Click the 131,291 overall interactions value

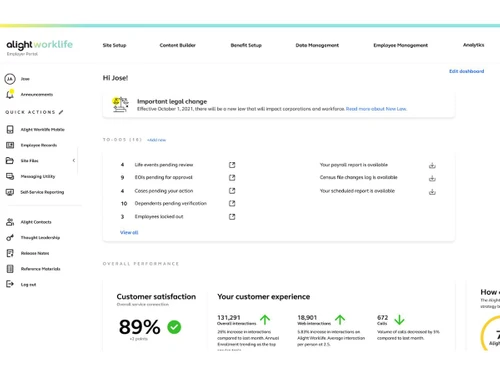229,317
